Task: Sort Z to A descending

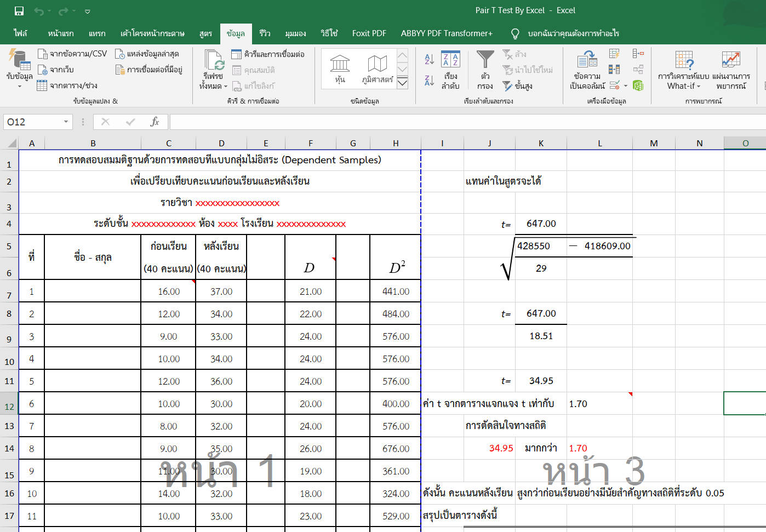Action: [429, 81]
